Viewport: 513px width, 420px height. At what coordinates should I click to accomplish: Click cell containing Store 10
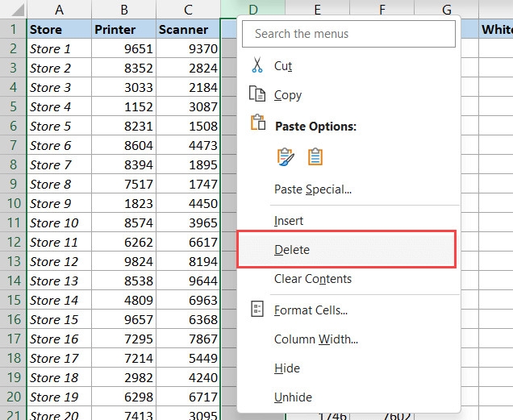59,222
